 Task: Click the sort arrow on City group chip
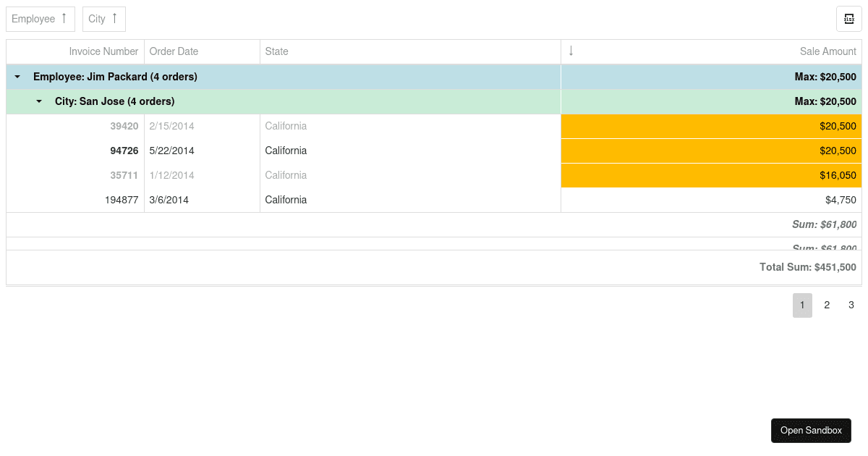coord(114,19)
